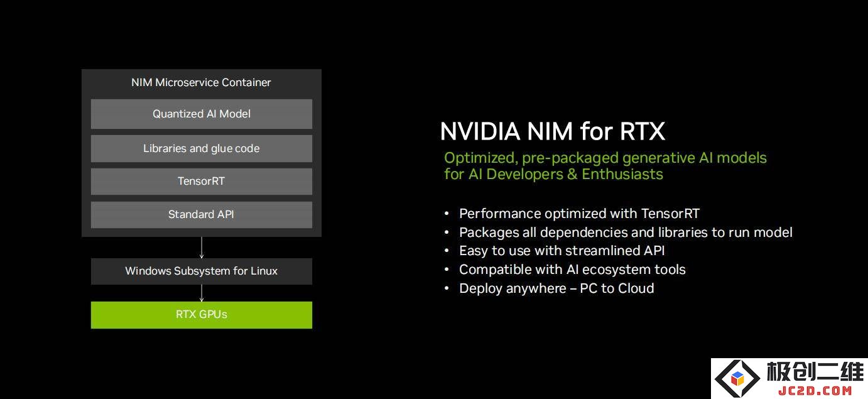
Task: Click bullet "Performance optimized with TensorRT"
Action: [x=579, y=214]
